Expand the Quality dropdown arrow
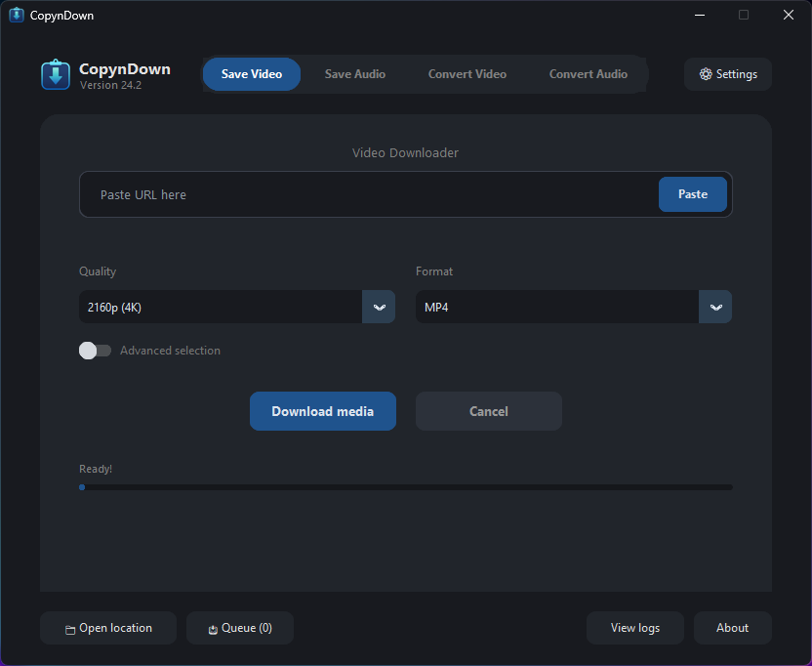Viewport: 812px width, 666px height. pyautogui.click(x=379, y=307)
